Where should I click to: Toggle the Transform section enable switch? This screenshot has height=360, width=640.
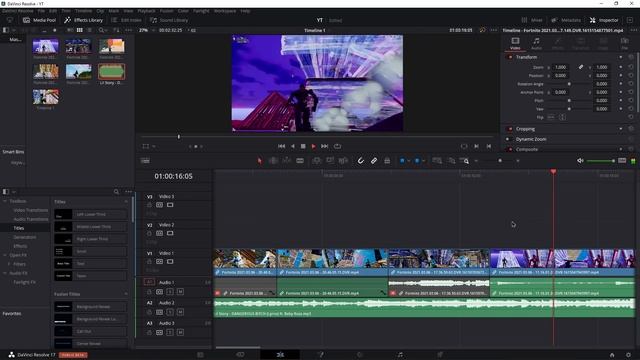tap(510, 57)
